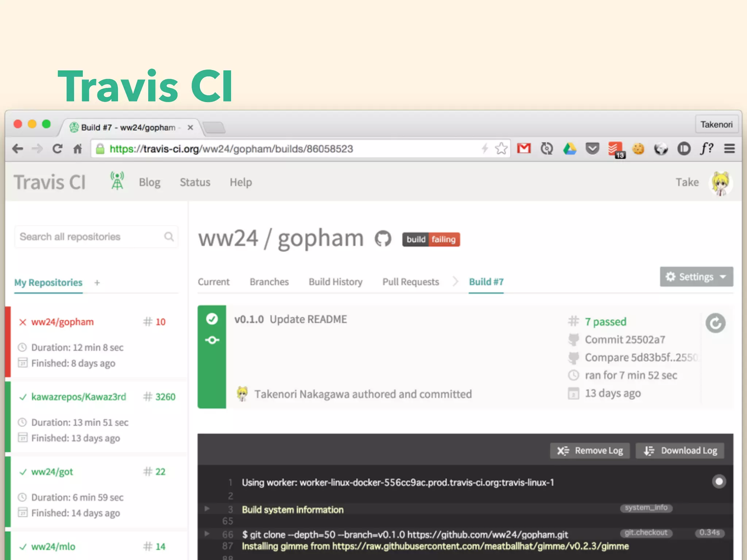Screen dimensions: 747x560
Task: Click the lightning bolt icon in address bar
Action: (485, 148)
